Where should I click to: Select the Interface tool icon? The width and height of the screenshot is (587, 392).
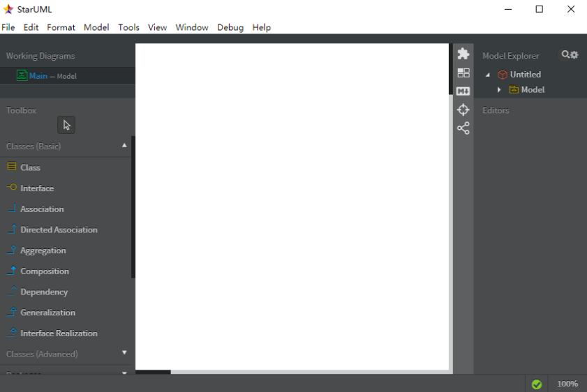[12, 187]
